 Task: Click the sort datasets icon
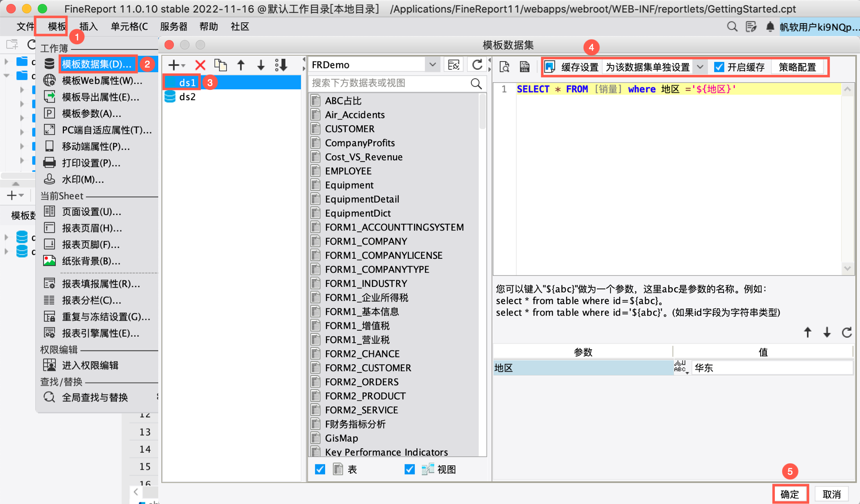(281, 65)
